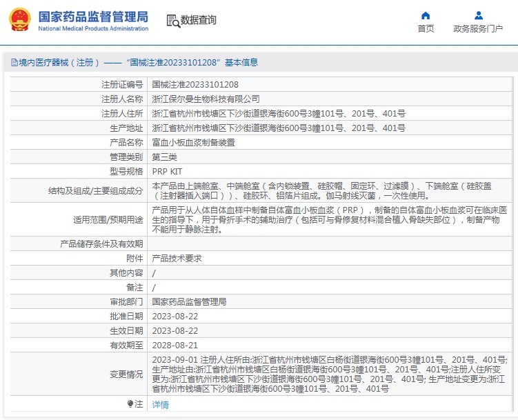The image size is (518, 420).
Task: Open 政务服务门户 via the user icon
Action: click(x=479, y=16)
